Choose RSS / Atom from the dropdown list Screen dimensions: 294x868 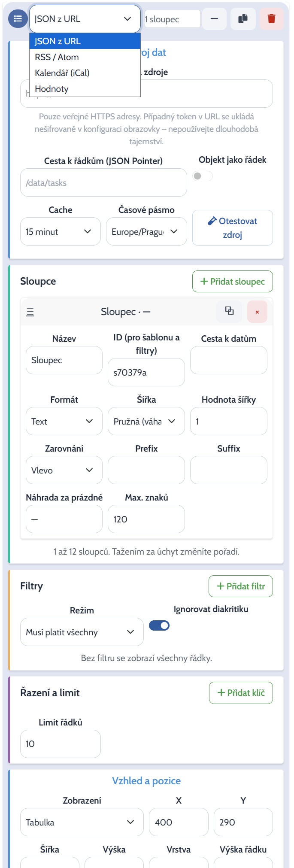coord(85,57)
